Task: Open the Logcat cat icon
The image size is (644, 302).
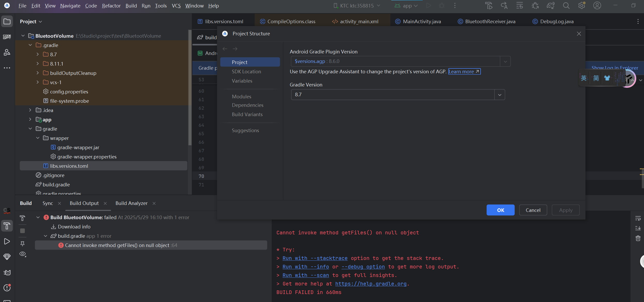Action: pos(7,272)
